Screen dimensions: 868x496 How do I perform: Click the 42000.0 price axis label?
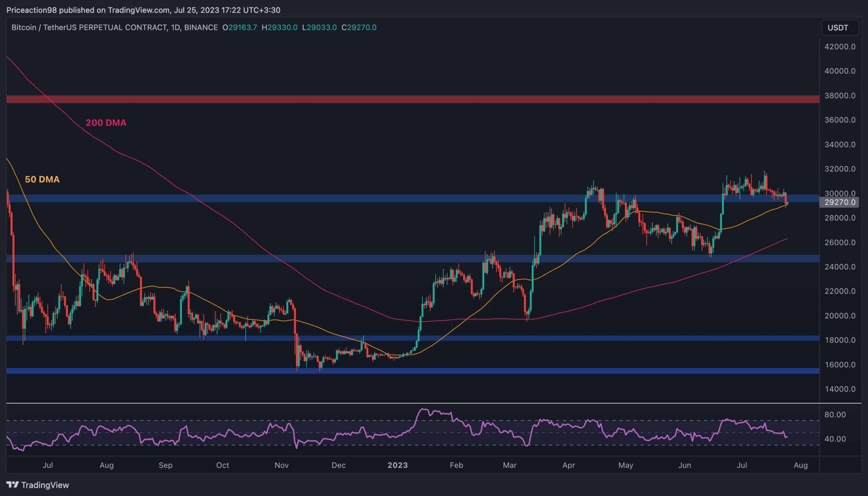point(840,47)
